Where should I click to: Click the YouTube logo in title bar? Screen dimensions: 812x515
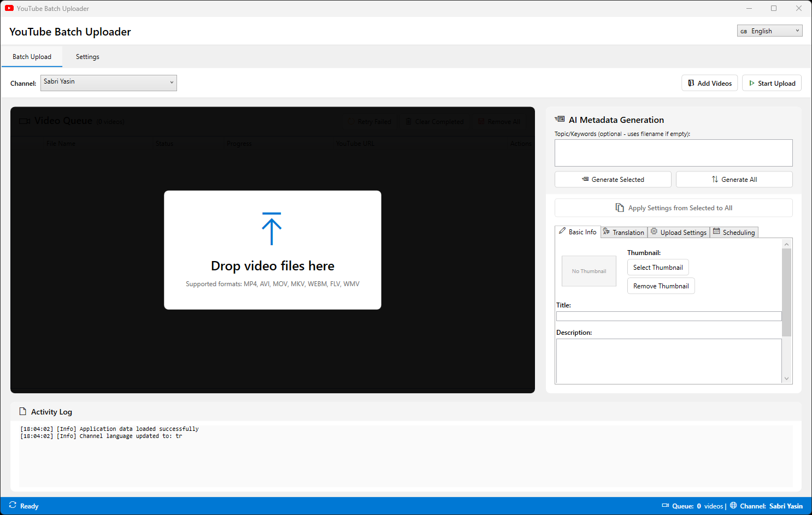pyautogui.click(x=9, y=8)
